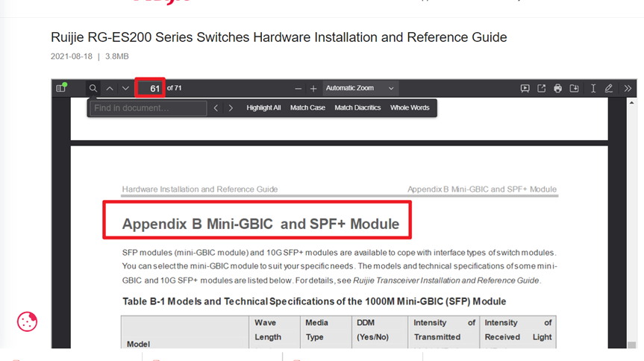Click the page number field showing 61
Viewport: 644px width, 361px height.
coord(150,88)
